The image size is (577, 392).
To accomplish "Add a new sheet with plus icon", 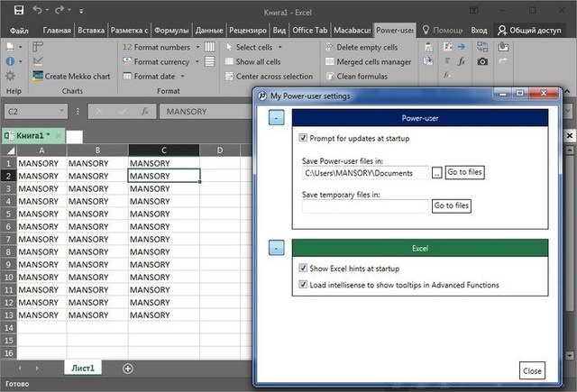I will [x=127, y=369].
